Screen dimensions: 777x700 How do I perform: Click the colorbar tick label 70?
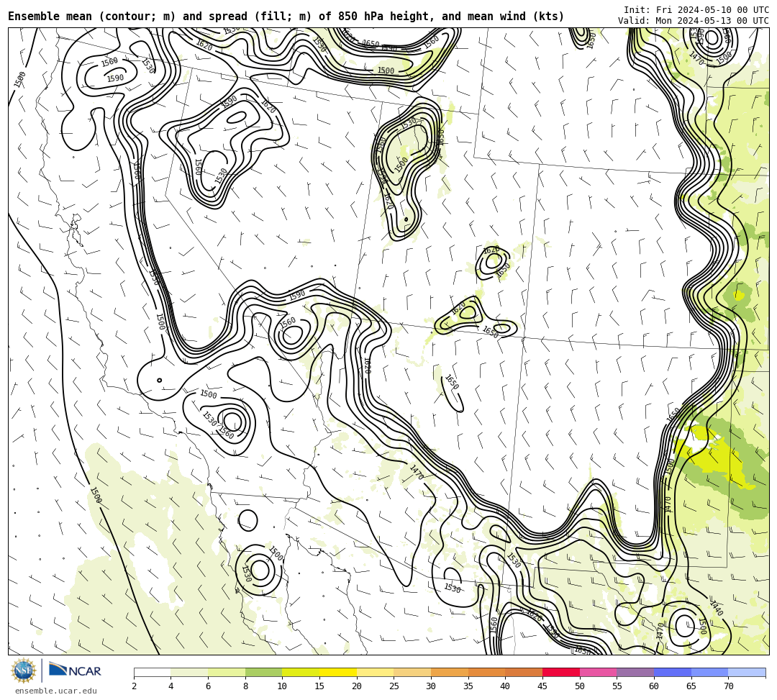tap(728, 686)
